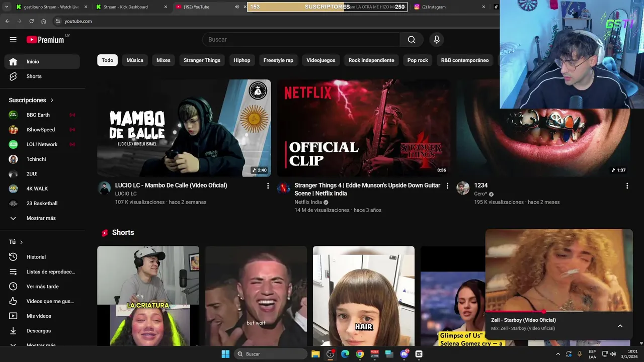Open File Explorer from taskbar

coord(315,354)
